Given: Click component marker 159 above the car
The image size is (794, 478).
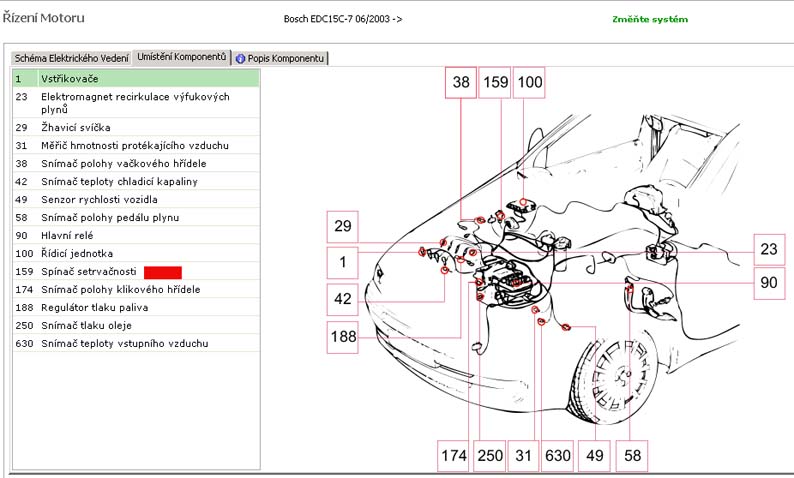Looking at the screenshot, I should click(495, 85).
